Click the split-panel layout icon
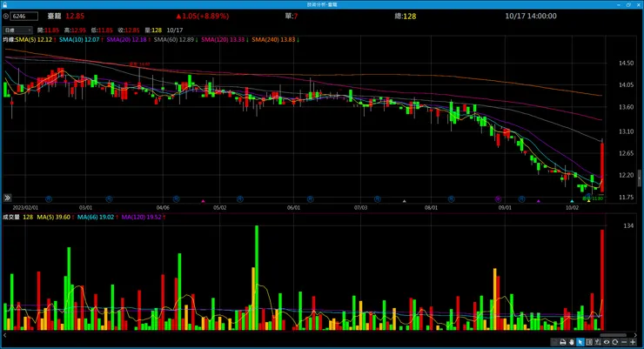644x349 pixels. pos(589,342)
